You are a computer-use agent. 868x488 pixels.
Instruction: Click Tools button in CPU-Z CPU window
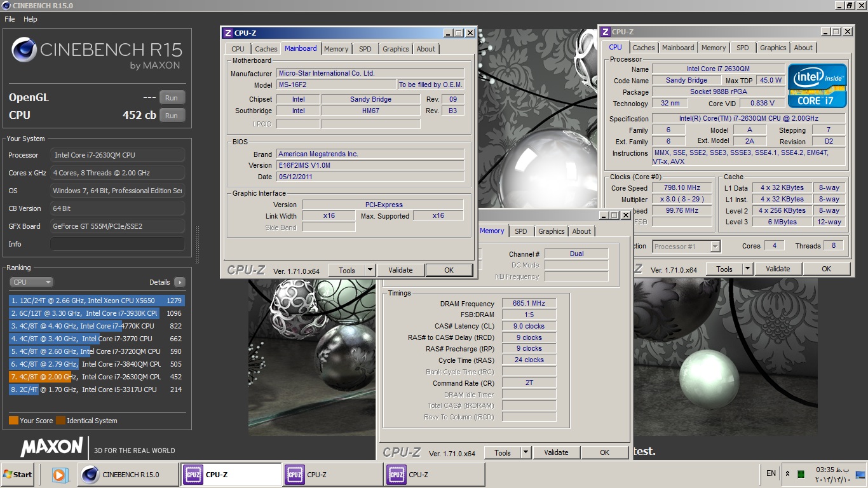coord(724,269)
